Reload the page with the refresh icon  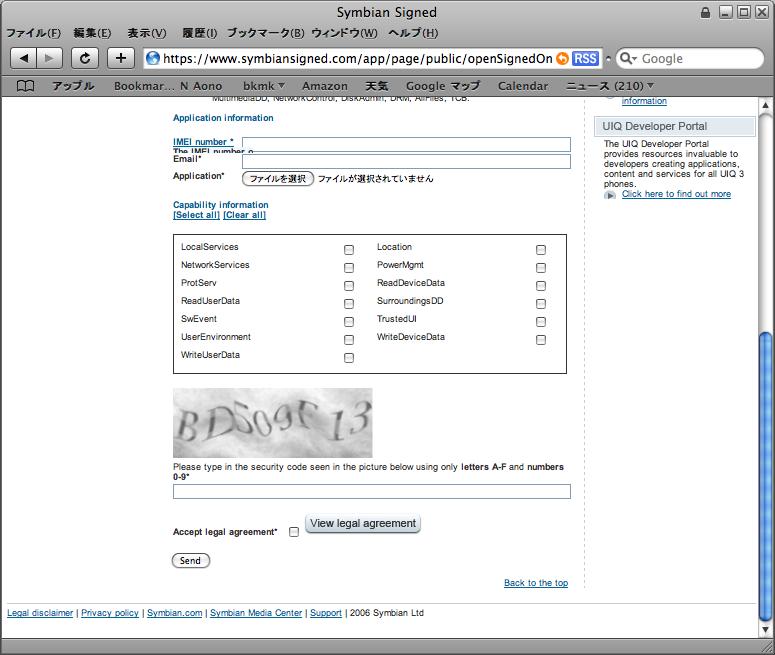coord(85,58)
